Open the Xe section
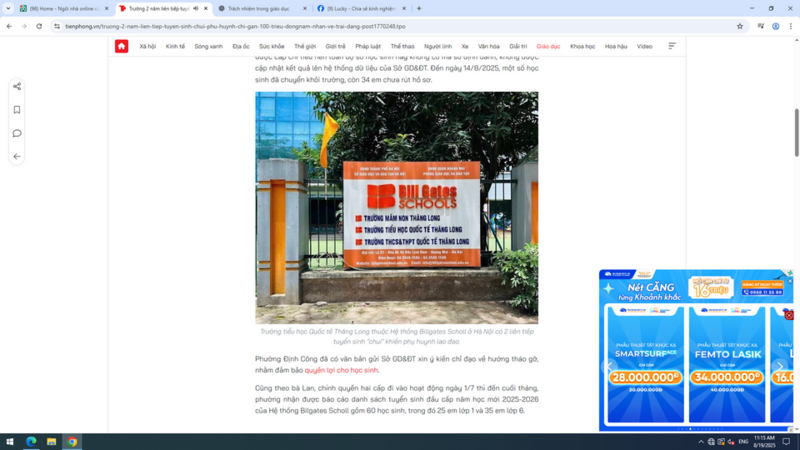The height and width of the screenshot is (450, 800). (465, 46)
